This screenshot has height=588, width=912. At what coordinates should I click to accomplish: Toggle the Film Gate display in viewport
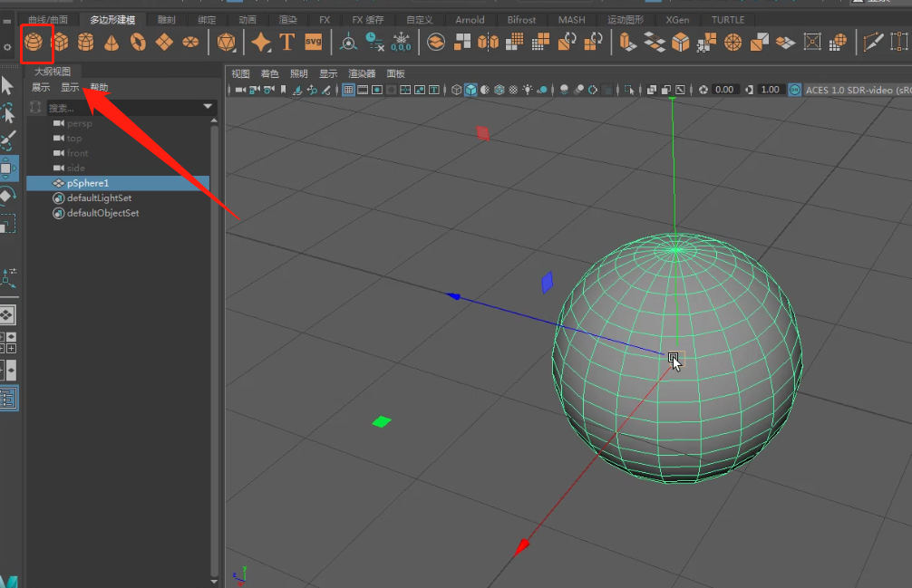pos(363,90)
